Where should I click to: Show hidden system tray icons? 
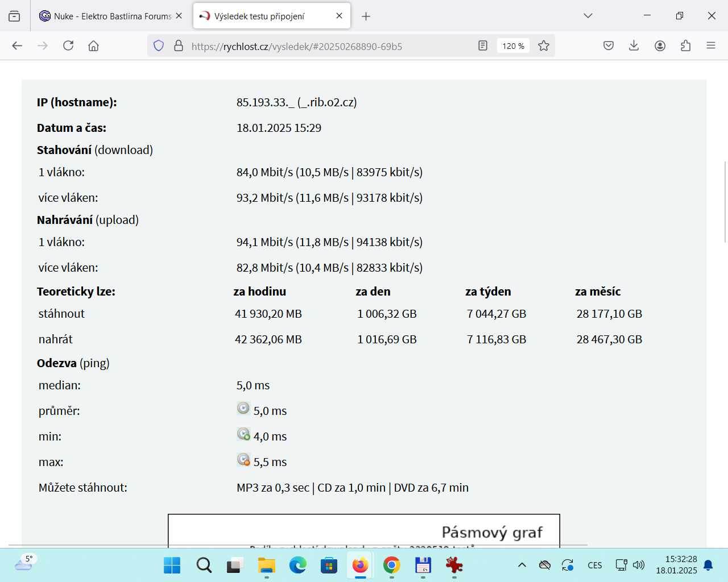522,565
